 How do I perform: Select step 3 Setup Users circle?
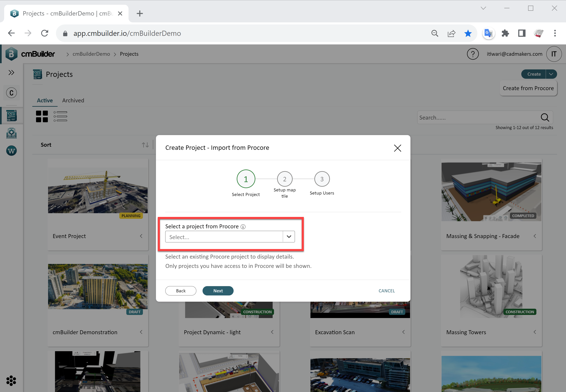tap(322, 179)
